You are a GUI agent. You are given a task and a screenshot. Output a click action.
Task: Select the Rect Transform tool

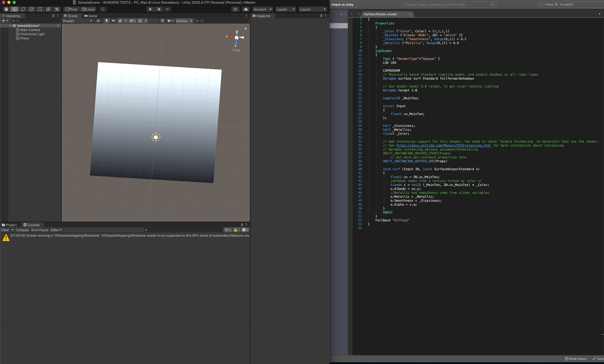point(40,9)
